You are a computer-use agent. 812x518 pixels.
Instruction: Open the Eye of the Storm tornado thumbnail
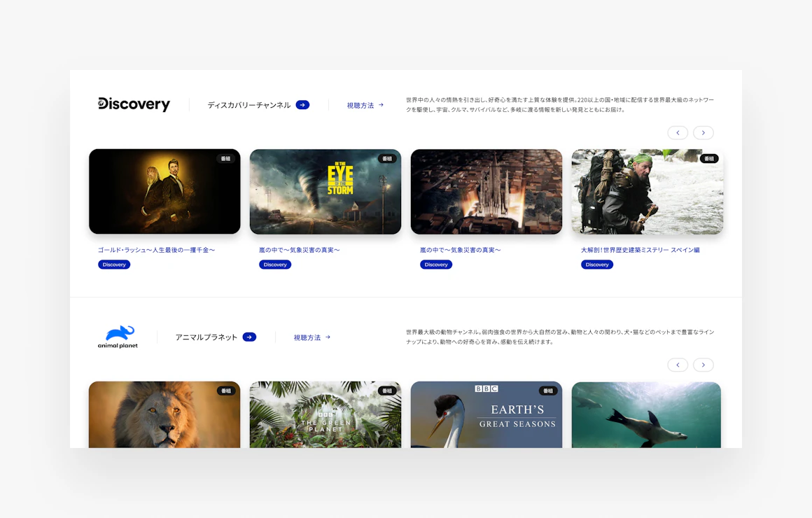(x=325, y=192)
